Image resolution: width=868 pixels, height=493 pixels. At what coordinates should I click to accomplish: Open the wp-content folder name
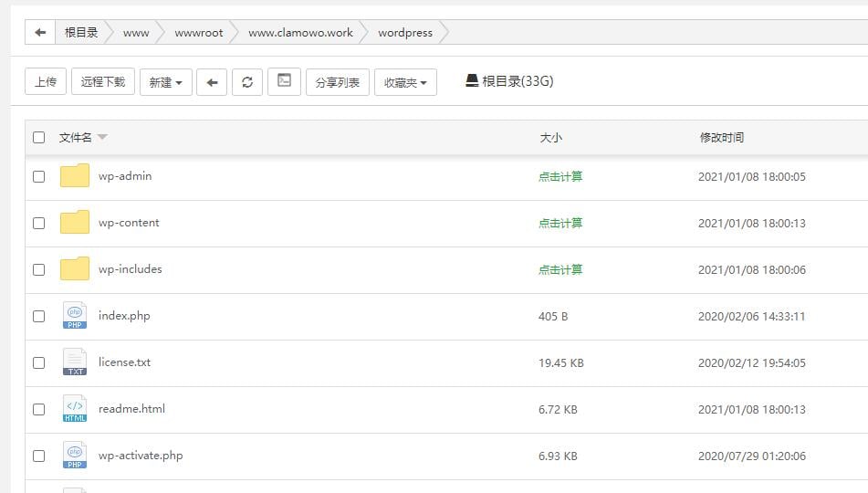129,223
